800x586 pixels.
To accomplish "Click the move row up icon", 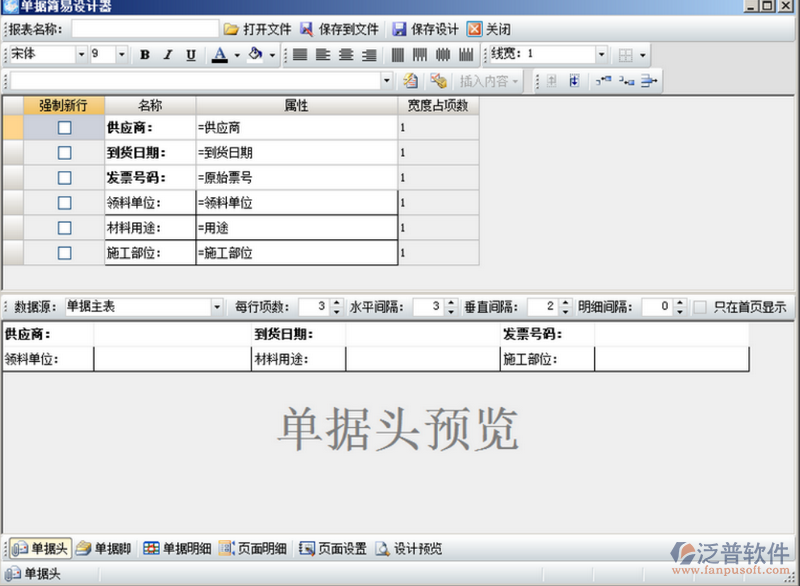I will [552, 81].
